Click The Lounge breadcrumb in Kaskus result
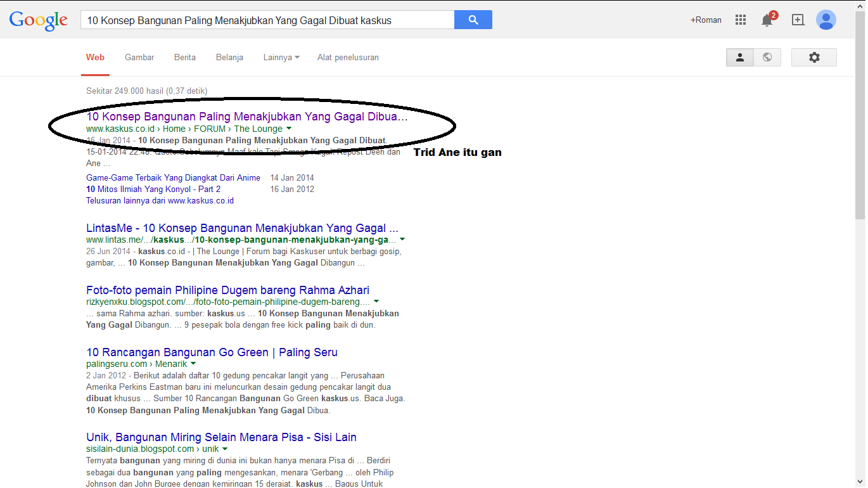868x488 pixels. pos(258,129)
